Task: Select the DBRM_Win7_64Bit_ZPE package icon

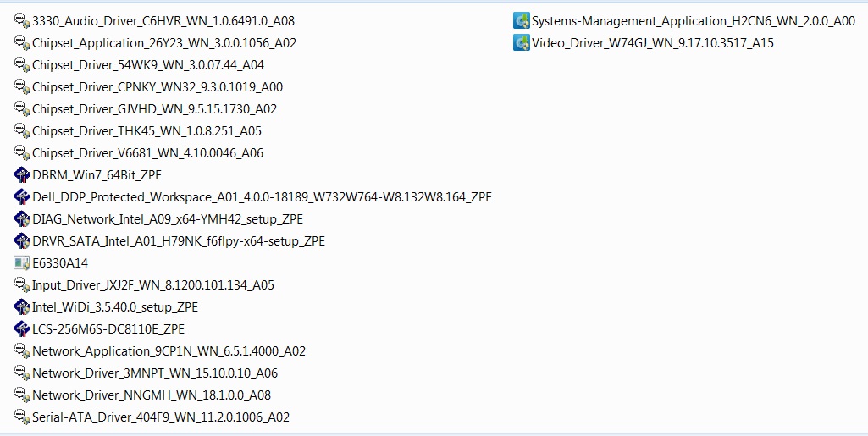Action: (x=21, y=175)
